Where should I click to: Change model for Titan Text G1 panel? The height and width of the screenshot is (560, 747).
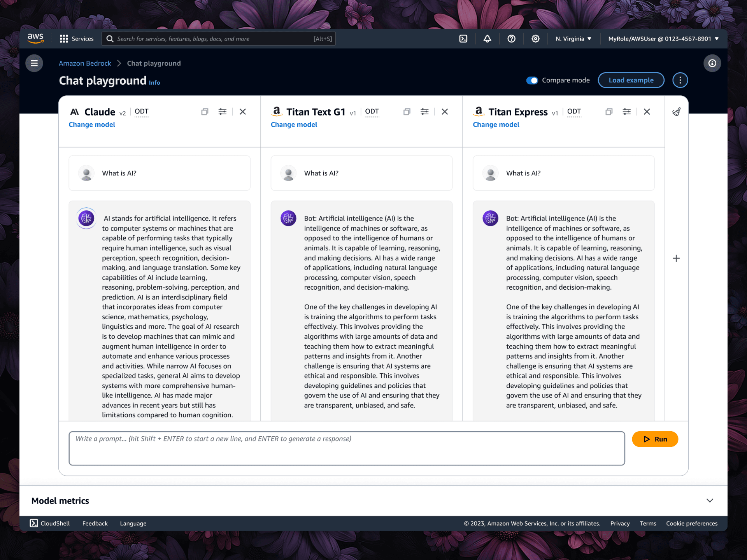click(x=294, y=124)
